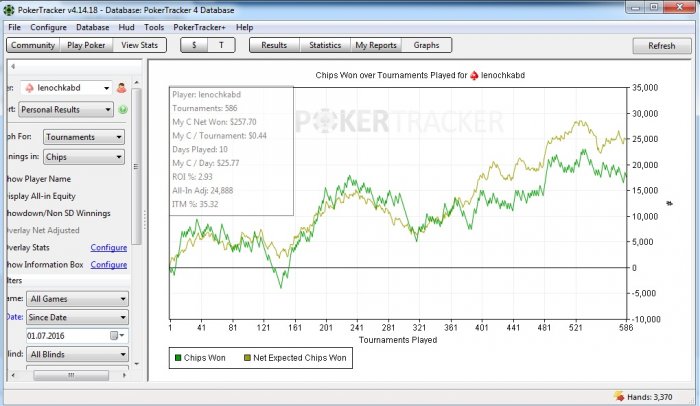Click the sidebar horizontal scrollbar thumb

(71, 375)
